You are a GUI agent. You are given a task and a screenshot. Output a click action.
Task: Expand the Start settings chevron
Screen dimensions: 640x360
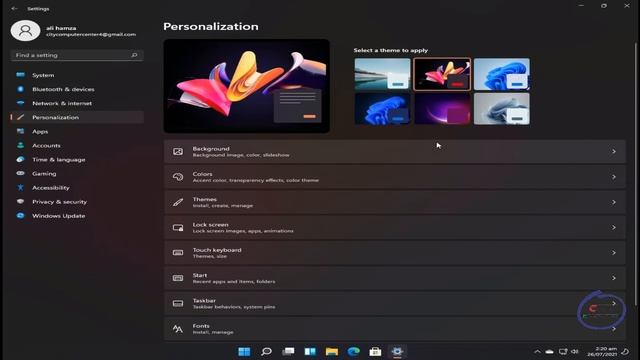tap(614, 278)
